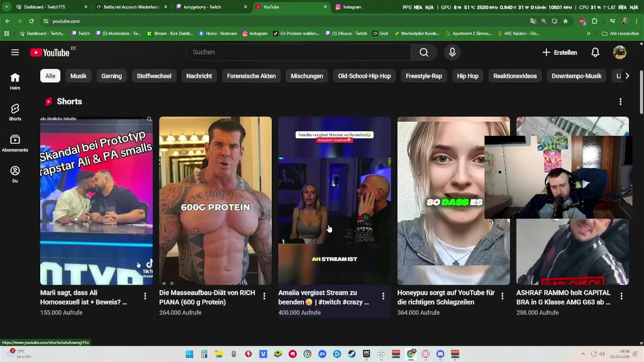Click the zoom magnifier icon in address bar
Screen dimensions: 644x362
pyautogui.click(x=544, y=21)
